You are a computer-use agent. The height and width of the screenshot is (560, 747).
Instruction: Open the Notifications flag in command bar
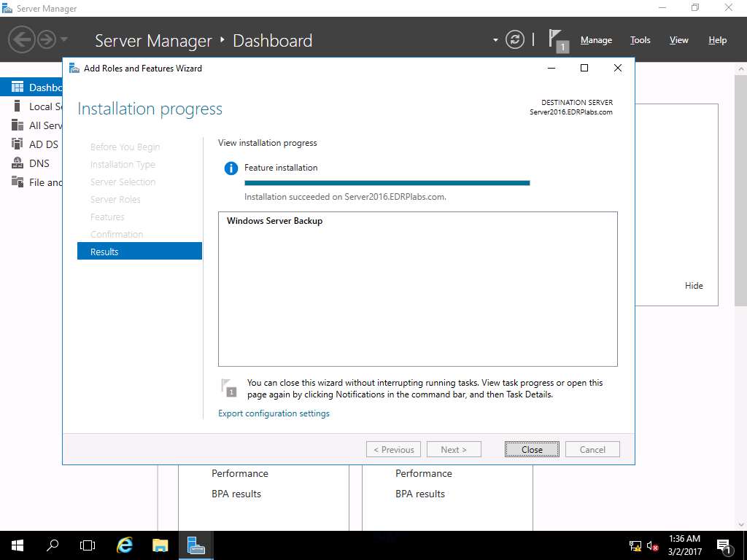click(558, 41)
